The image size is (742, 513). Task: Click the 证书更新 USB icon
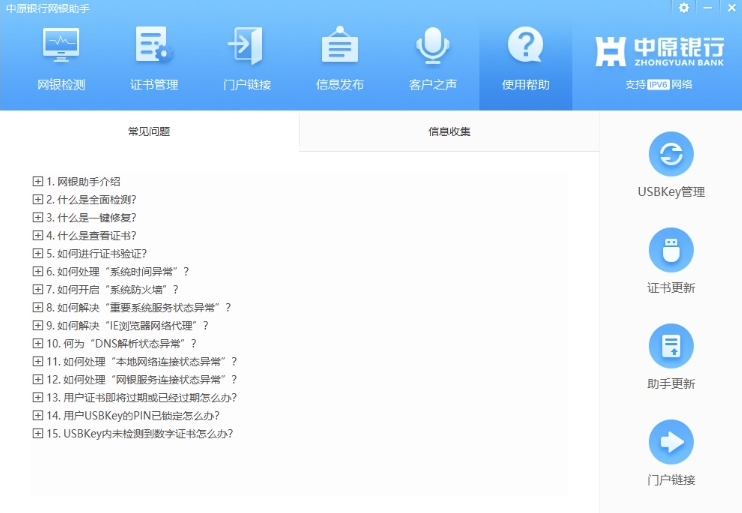[671, 250]
